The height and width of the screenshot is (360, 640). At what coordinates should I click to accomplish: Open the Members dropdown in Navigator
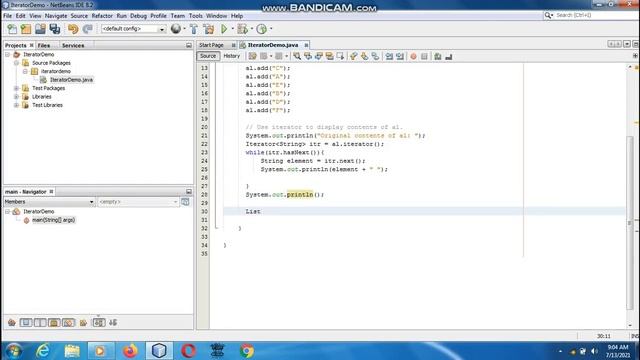[49, 202]
